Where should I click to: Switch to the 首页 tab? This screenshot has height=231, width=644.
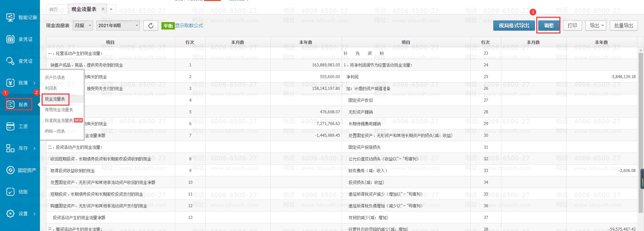coord(54,9)
